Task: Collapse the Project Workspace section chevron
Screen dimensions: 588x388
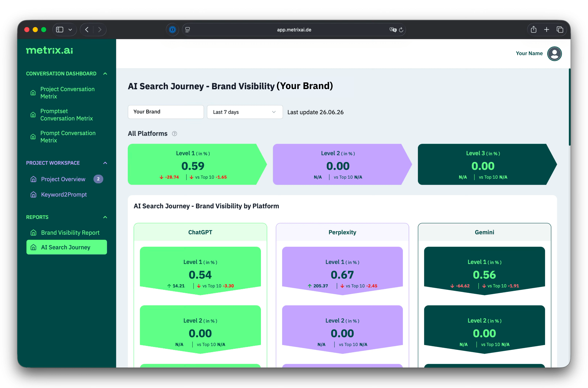Action: point(105,163)
